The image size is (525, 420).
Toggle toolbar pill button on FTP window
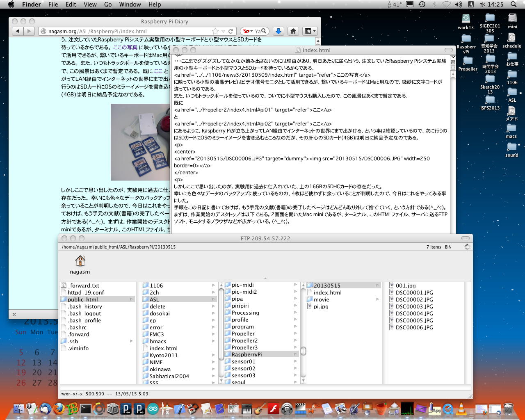click(465, 238)
